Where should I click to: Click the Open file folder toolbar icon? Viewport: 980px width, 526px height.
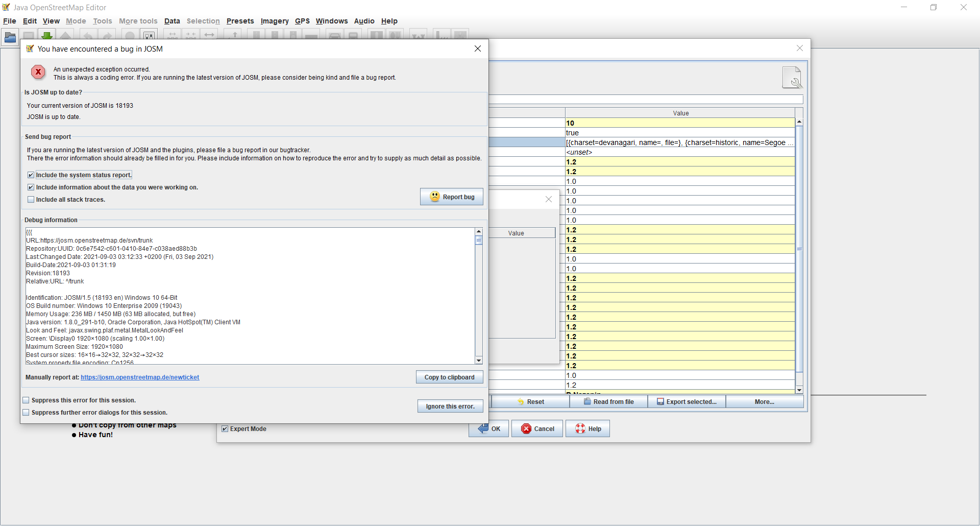click(x=10, y=37)
